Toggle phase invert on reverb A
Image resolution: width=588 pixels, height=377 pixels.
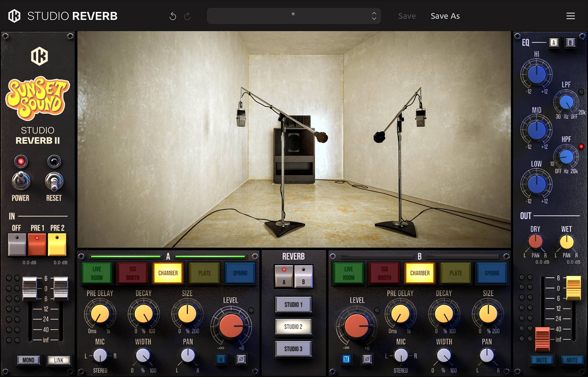[241, 359]
